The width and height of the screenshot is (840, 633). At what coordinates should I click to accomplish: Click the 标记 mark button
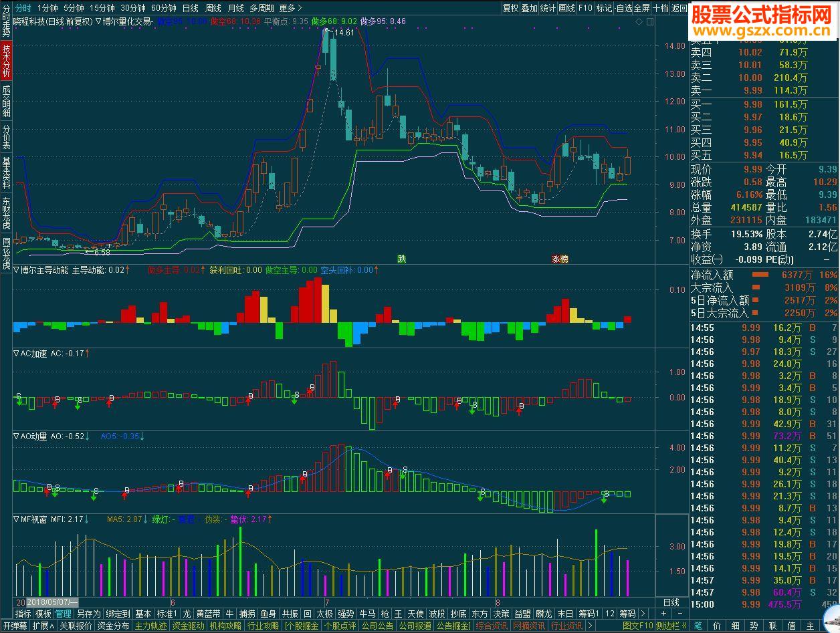tap(604, 8)
